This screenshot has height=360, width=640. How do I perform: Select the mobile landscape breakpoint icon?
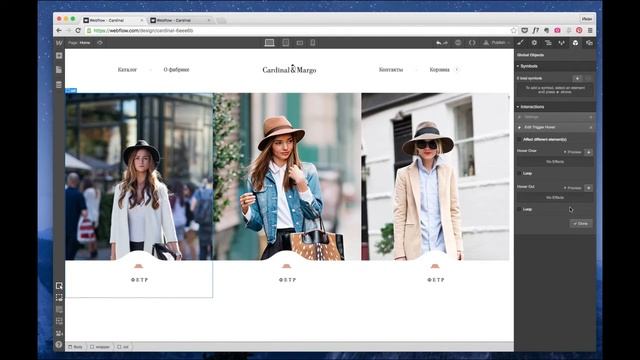(x=300, y=43)
